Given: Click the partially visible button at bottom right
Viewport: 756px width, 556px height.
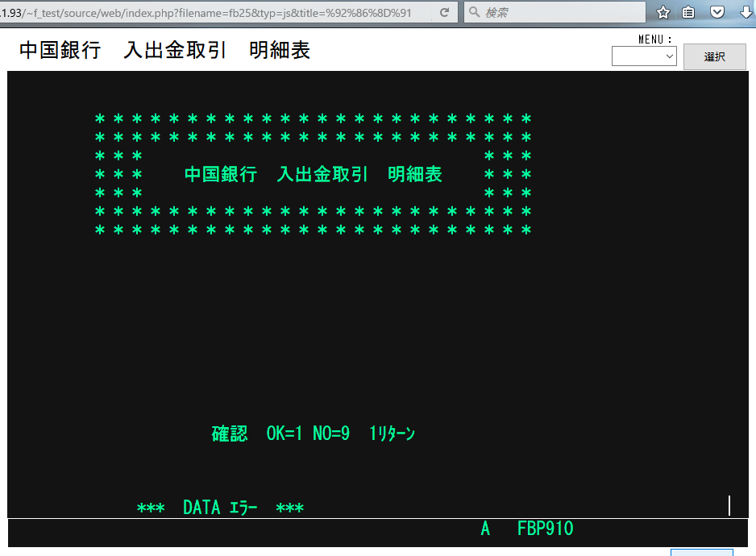Looking at the screenshot, I should click(701, 552).
